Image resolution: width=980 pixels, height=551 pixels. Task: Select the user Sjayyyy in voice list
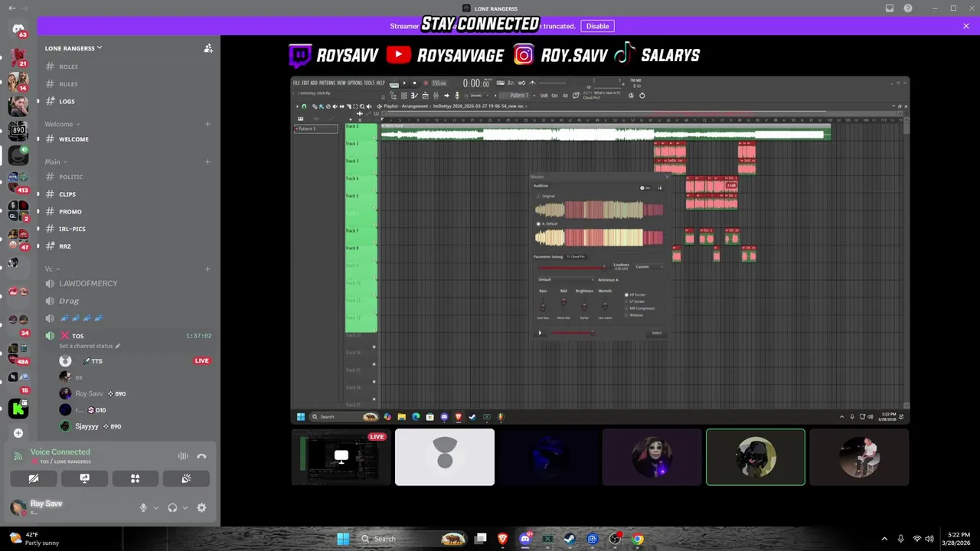(87, 426)
